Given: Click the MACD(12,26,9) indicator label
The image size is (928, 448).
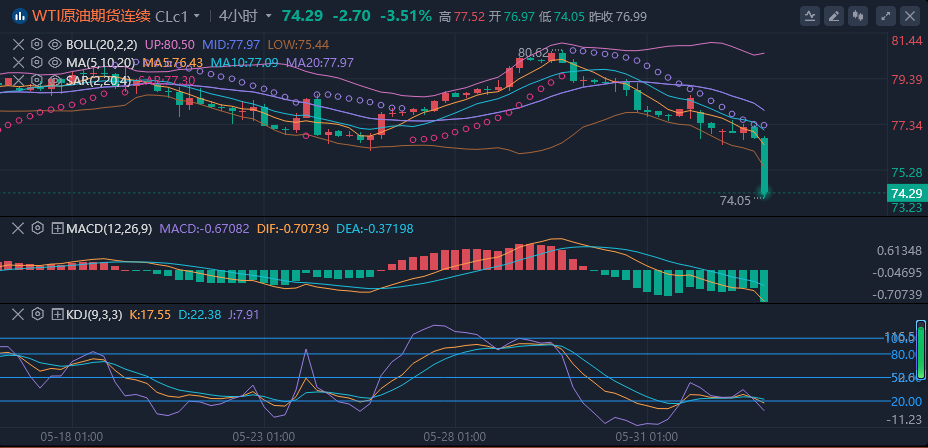Looking at the screenshot, I should coord(109,229).
